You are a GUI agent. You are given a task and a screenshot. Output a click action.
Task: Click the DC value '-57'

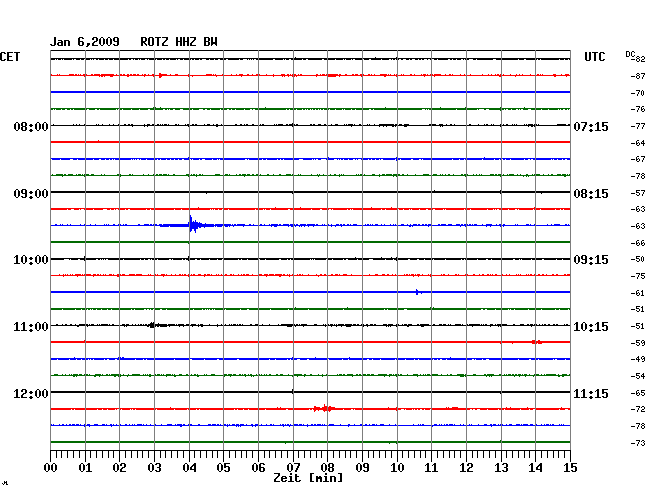tap(638, 193)
